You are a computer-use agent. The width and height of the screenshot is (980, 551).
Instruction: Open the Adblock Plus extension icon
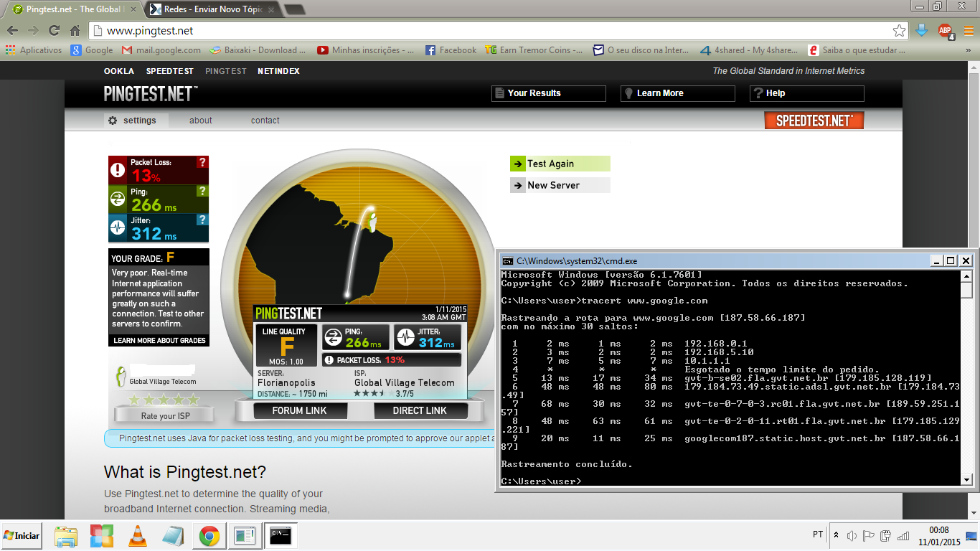[946, 31]
